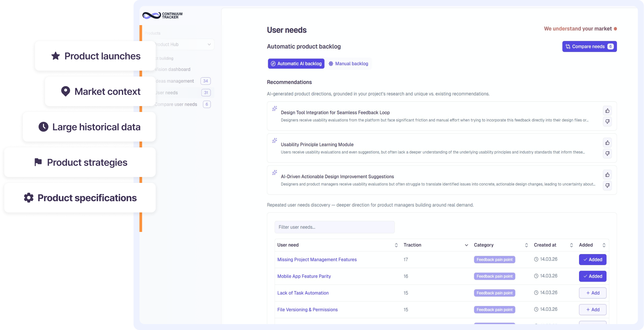
Task: Thumbs down Design Tool Integration recommendation
Action: click(x=607, y=121)
